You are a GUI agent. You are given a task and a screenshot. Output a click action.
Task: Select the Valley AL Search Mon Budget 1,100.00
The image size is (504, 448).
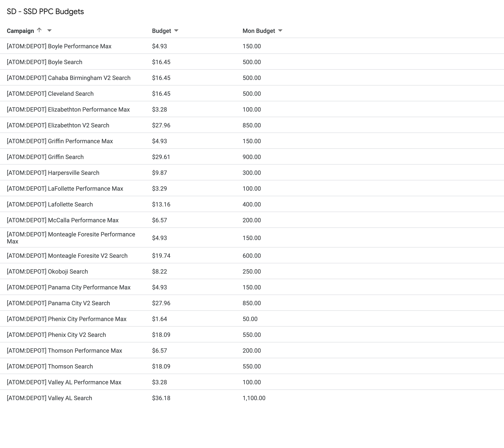[254, 398]
